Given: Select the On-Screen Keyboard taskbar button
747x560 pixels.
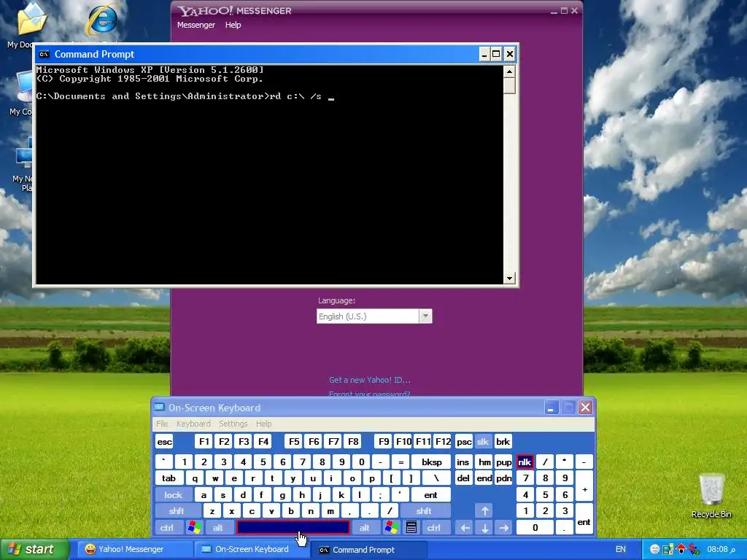Looking at the screenshot, I should coord(252,550).
